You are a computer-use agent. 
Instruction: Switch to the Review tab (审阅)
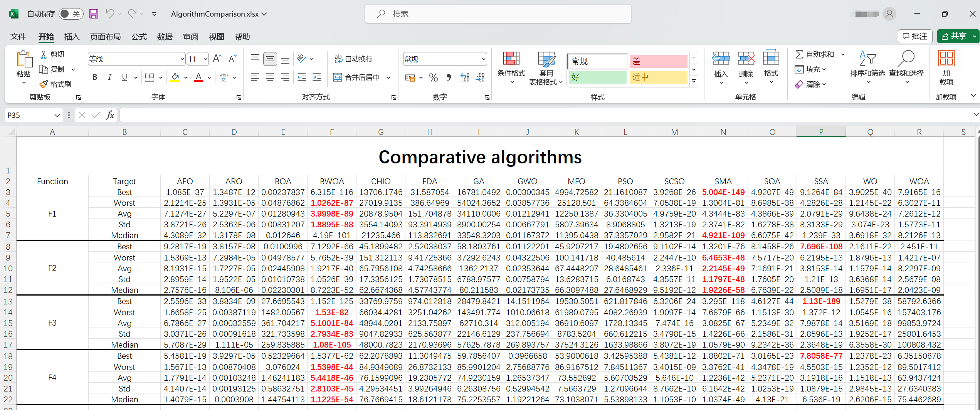pos(191,37)
